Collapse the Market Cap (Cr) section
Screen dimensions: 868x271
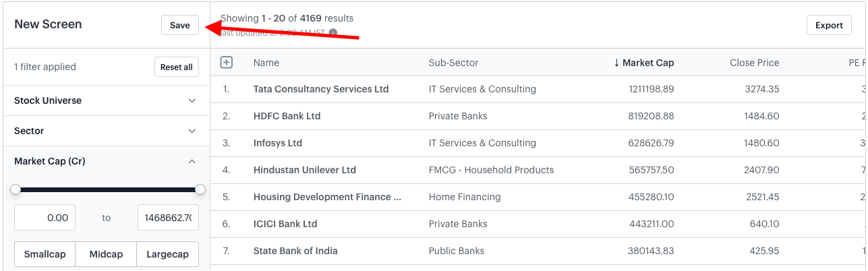click(107, 161)
